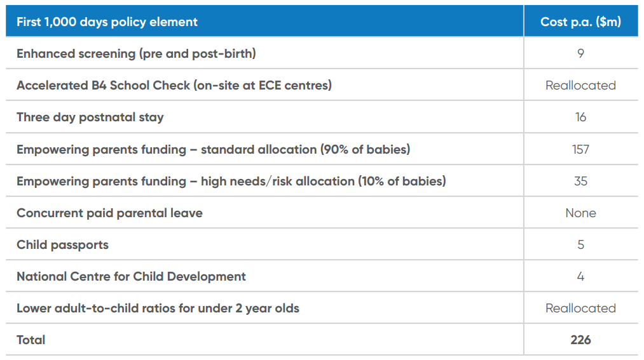
Task: Select the total cost value 226
Action: pos(580,340)
